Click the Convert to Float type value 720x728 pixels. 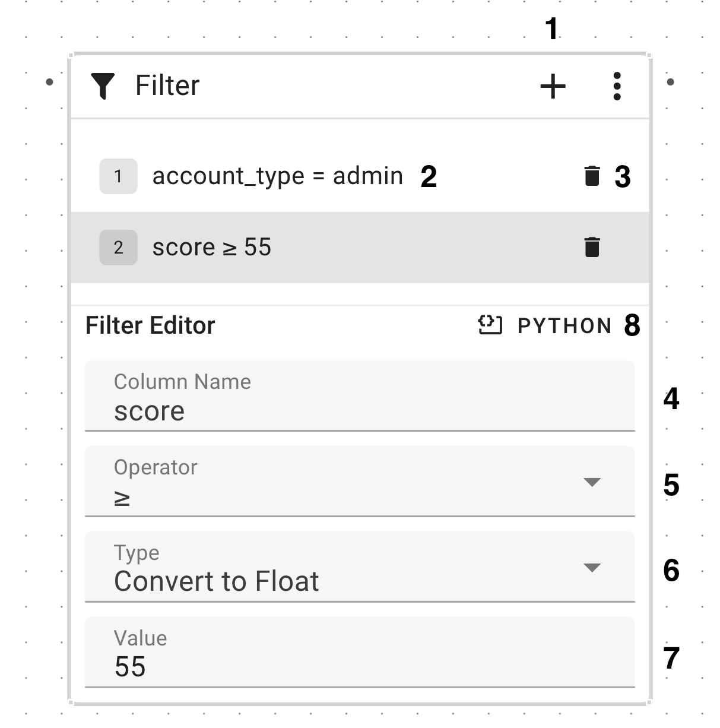[x=217, y=581]
